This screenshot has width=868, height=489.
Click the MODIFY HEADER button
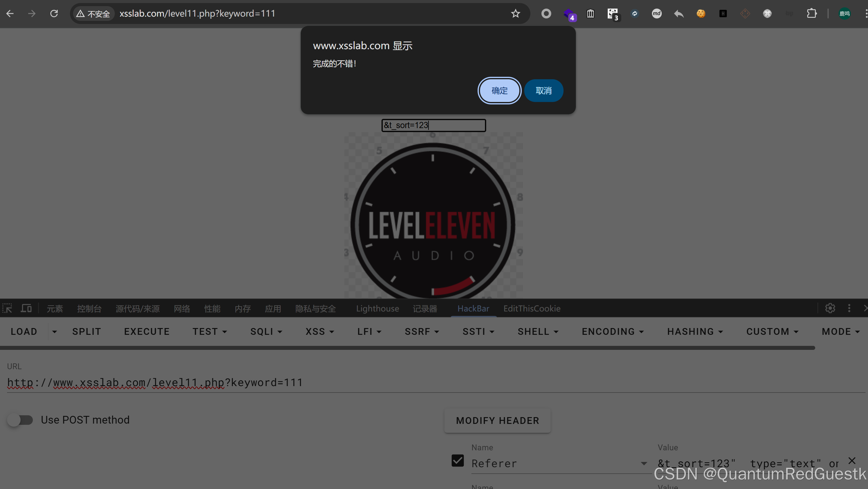(x=497, y=421)
